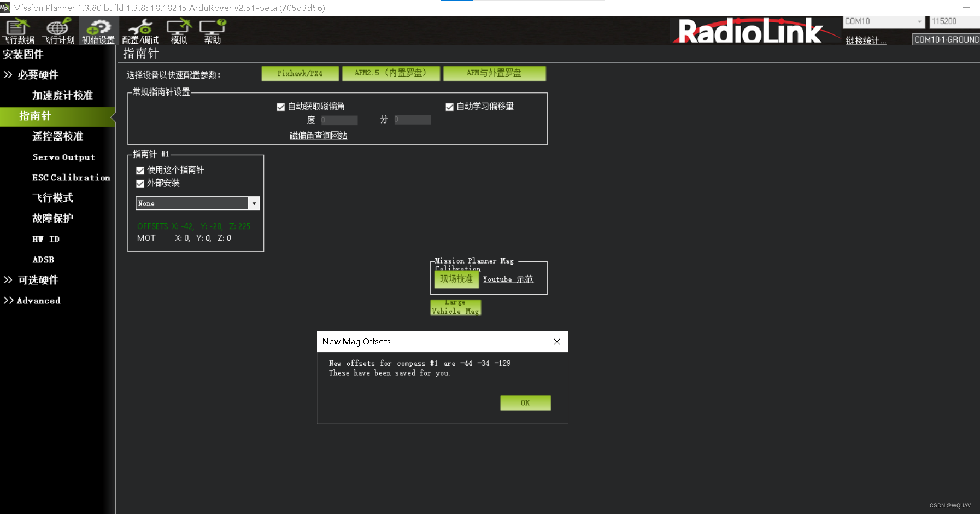Close the New Mag Offsets dialog
This screenshot has height=514, width=980.
(x=557, y=342)
